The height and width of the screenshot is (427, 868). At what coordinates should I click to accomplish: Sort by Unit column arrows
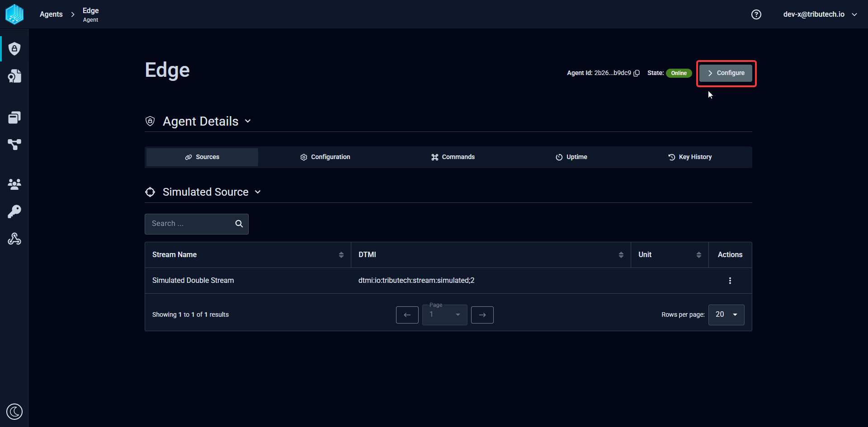coord(699,255)
